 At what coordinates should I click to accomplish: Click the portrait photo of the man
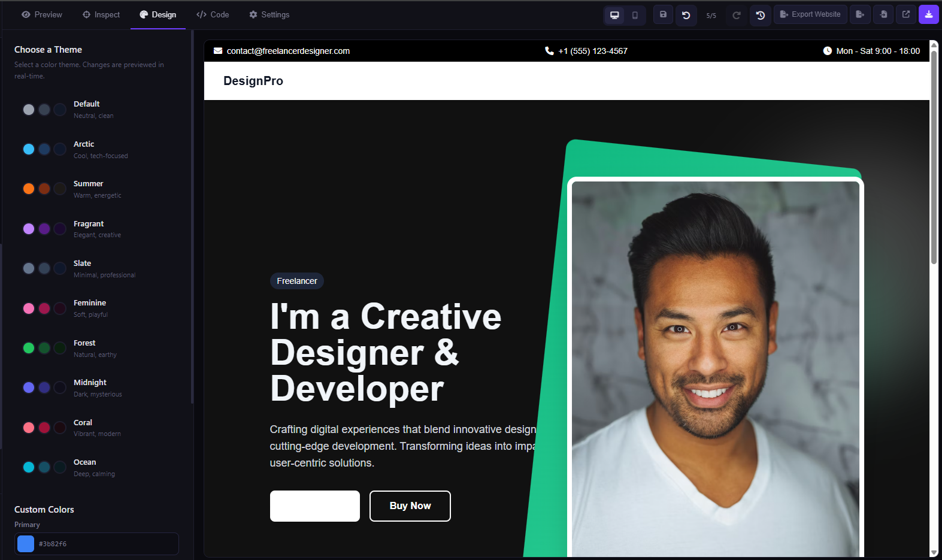716,368
